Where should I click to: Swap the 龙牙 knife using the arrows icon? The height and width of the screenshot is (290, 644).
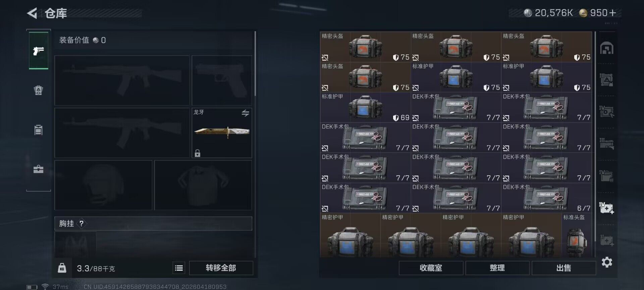point(246,113)
